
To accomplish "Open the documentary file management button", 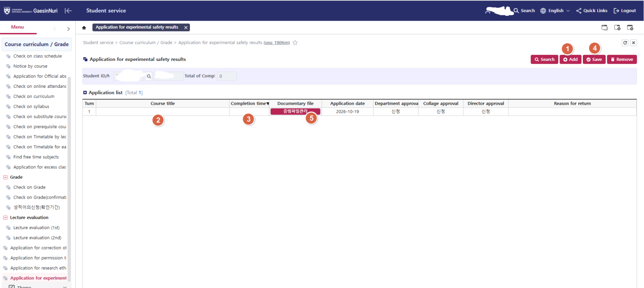I will point(295,112).
